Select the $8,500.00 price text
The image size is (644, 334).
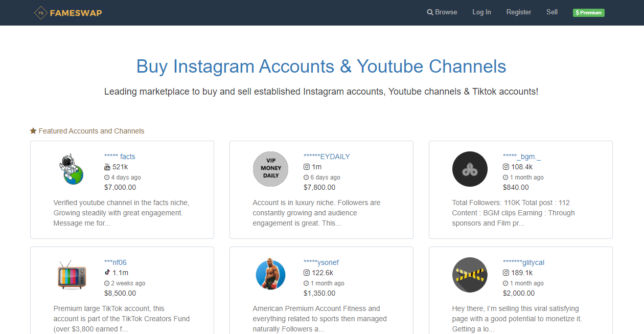click(x=120, y=293)
